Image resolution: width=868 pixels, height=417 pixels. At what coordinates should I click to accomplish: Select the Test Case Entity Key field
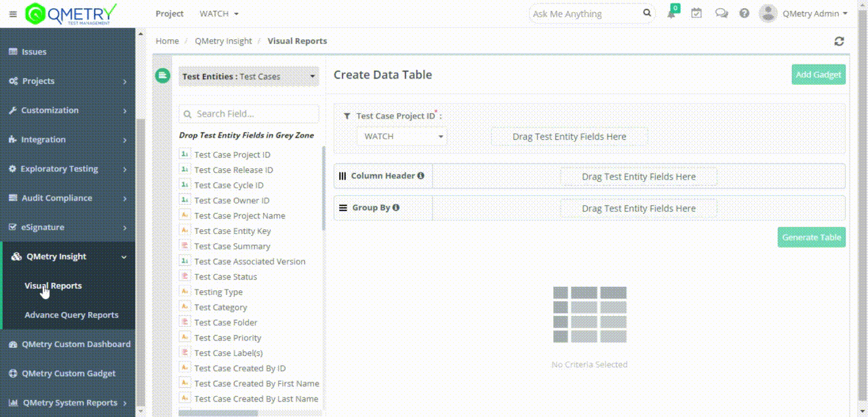[233, 231]
